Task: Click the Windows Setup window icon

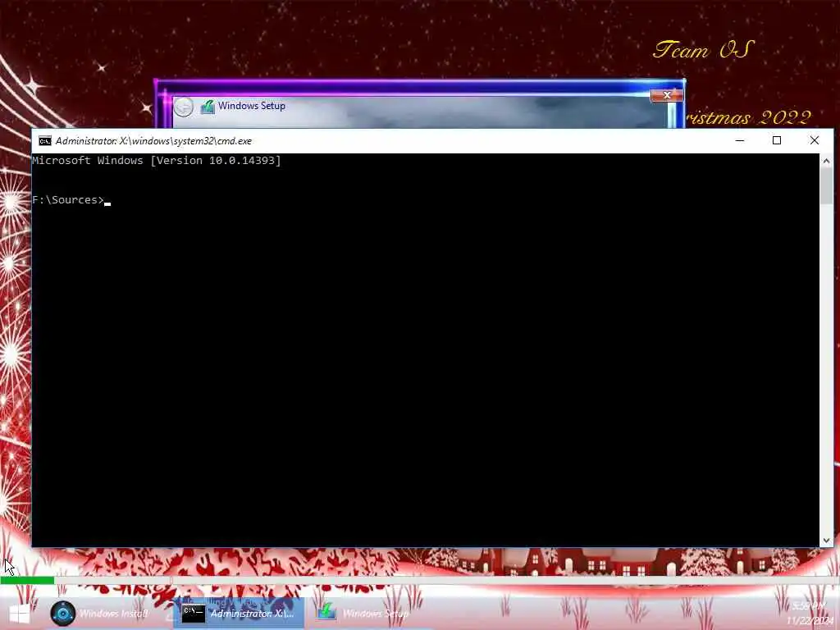Action: [x=207, y=107]
